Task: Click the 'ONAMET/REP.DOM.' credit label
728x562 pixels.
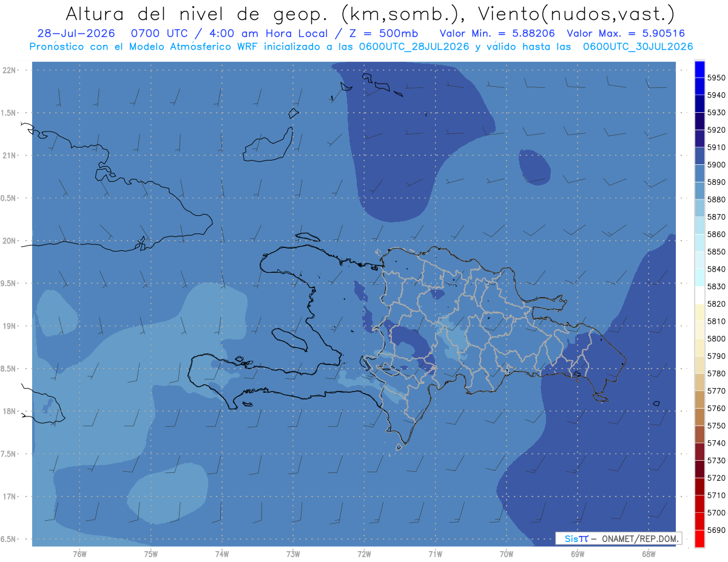Action: pyautogui.click(x=641, y=538)
